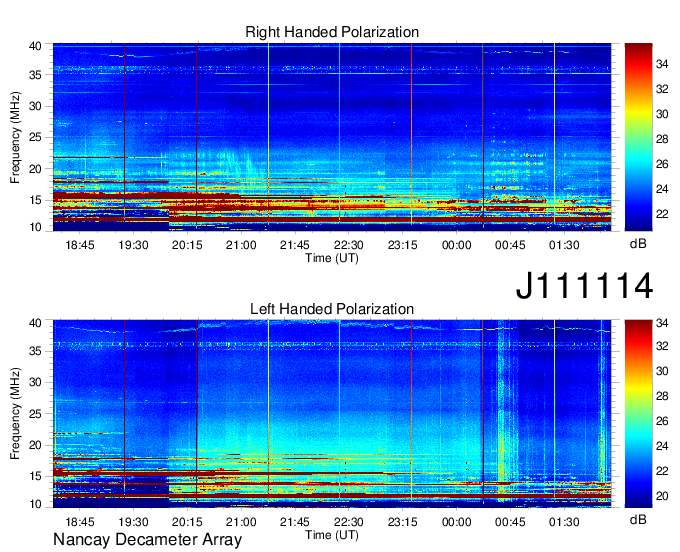680x552 pixels.
Task: Click "20:15" tick on right-handed plot time axis
Action: tap(187, 245)
